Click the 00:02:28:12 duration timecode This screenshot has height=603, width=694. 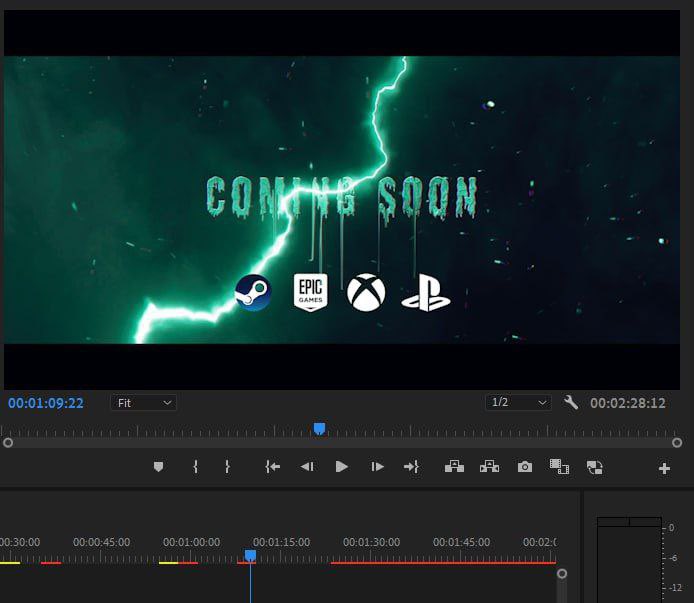tap(628, 403)
